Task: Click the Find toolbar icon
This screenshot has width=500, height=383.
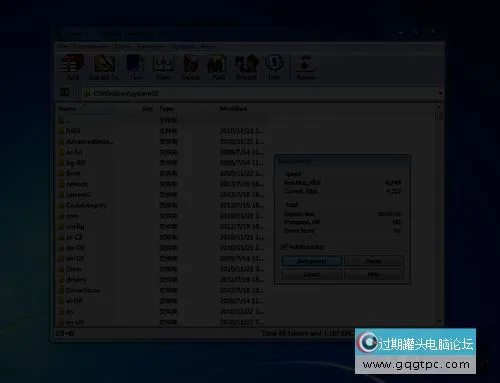Action: coord(218,67)
